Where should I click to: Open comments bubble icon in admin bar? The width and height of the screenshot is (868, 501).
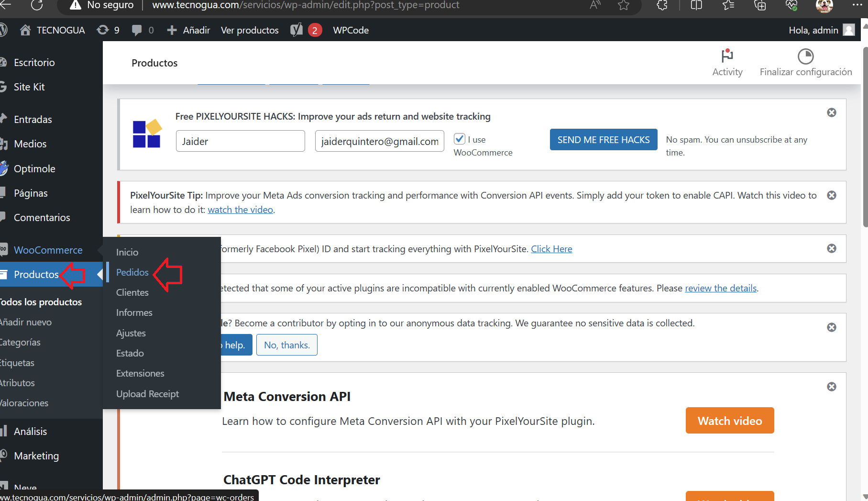(137, 30)
